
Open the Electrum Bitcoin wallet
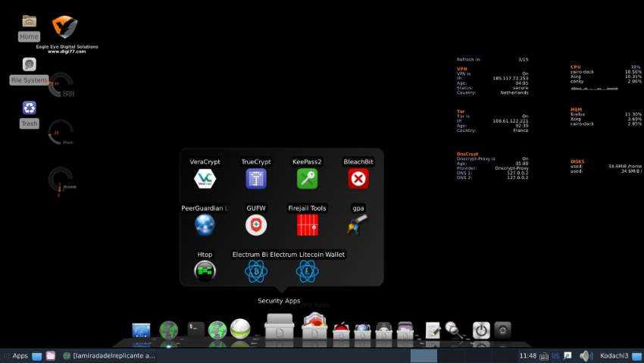256,271
